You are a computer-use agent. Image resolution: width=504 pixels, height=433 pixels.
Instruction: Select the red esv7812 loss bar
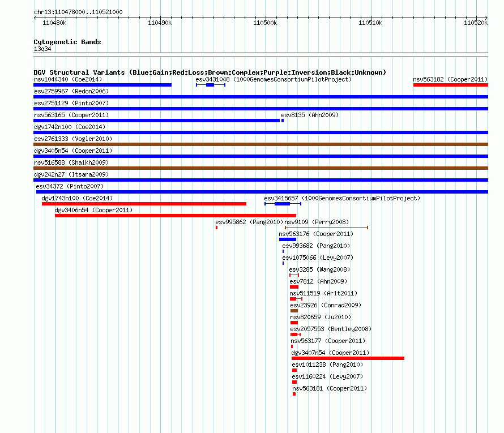click(294, 287)
